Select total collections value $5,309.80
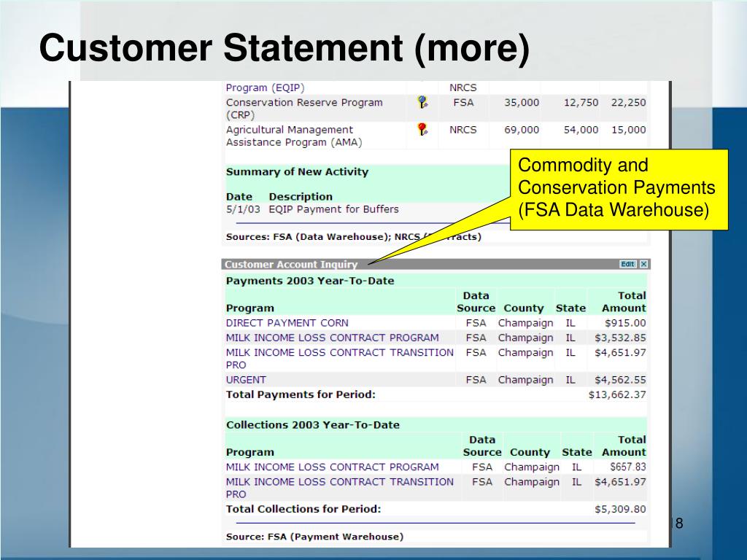The height and width of the screenshot is (560, 747). pos(620,509)
